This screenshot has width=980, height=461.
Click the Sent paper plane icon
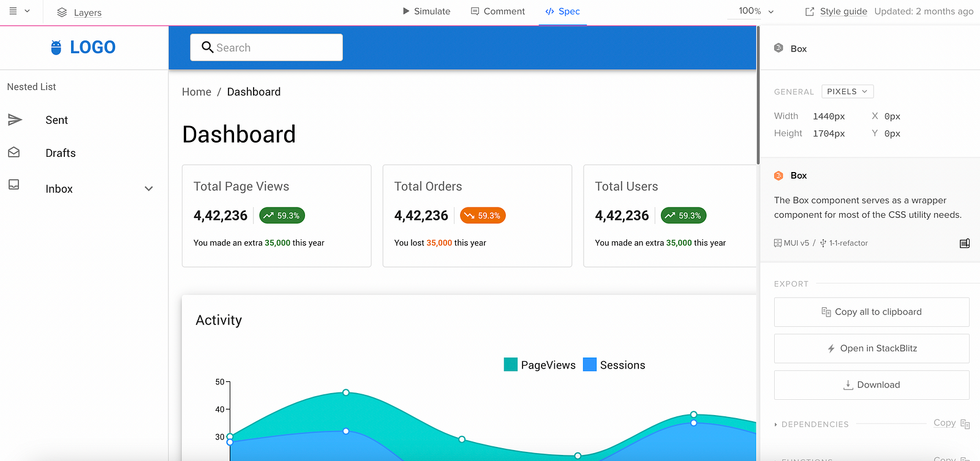click(x=15, y=119)
